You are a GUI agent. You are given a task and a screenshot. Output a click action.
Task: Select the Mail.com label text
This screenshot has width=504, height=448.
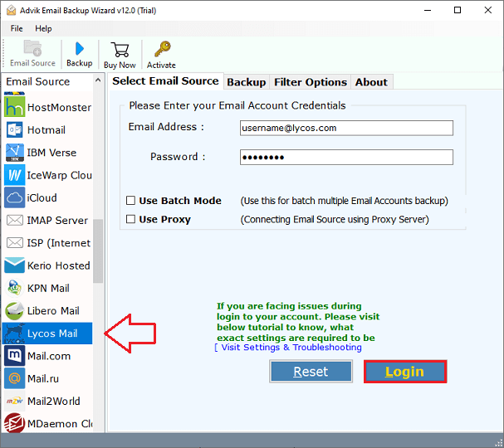click(49, 356)
